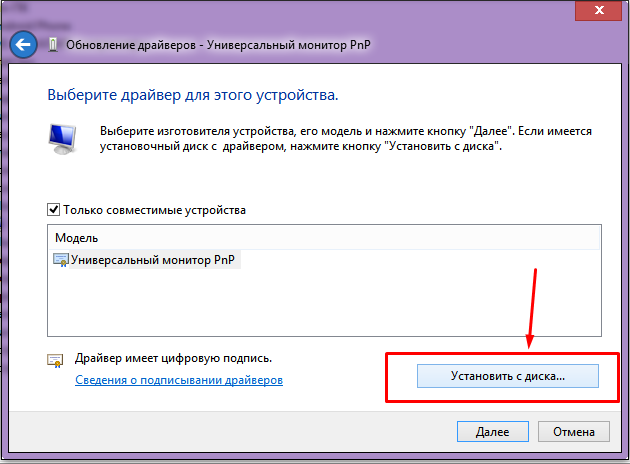Click the Установить с диска... button
Screen dimensions: 630x464
click(508, 376)
